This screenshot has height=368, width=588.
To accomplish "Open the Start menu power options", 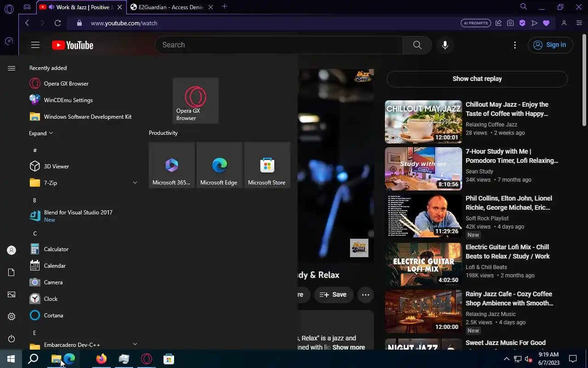I will tap(11, 339).
